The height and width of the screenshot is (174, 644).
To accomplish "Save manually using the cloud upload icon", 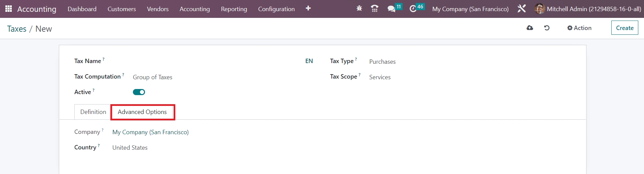I will (530, 28).
